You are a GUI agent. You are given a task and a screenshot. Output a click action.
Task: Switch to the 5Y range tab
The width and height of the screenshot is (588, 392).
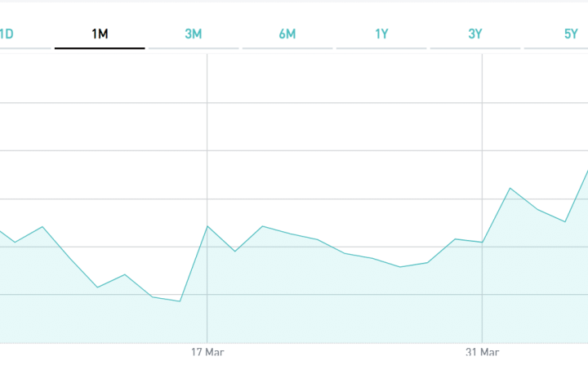click(570, 34)
